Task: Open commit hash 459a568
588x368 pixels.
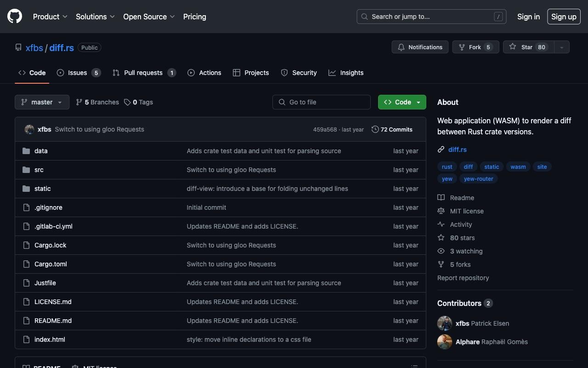Action: pyautogui.click(x=325, y=130)
